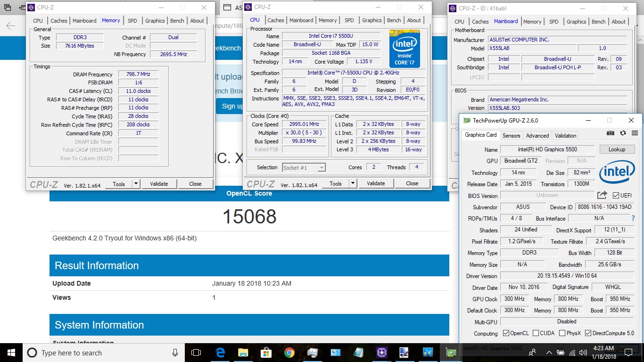Click Tools button in Memory CPU-Z window
This screenshot has height=362, width=644.
[119, 184]
